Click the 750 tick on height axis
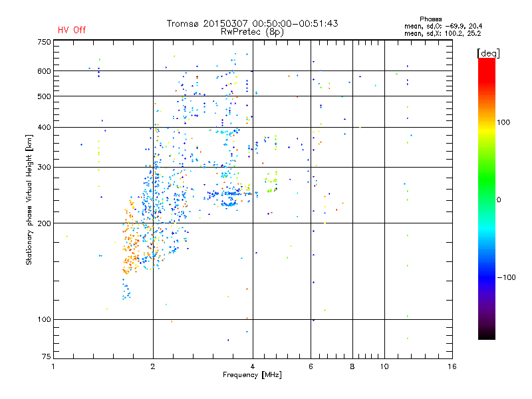The height and width of the screenshot is (399, 532). pyautogui.click(x=44, y=42)
